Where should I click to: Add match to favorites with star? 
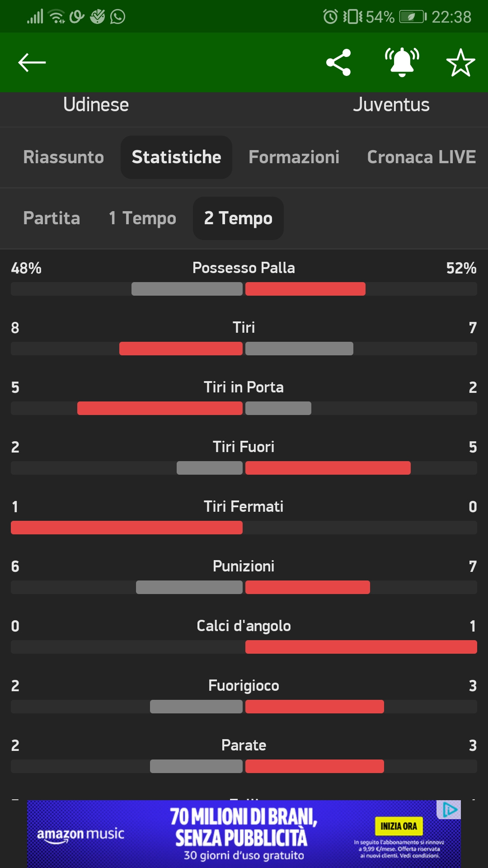pos(460,62)
